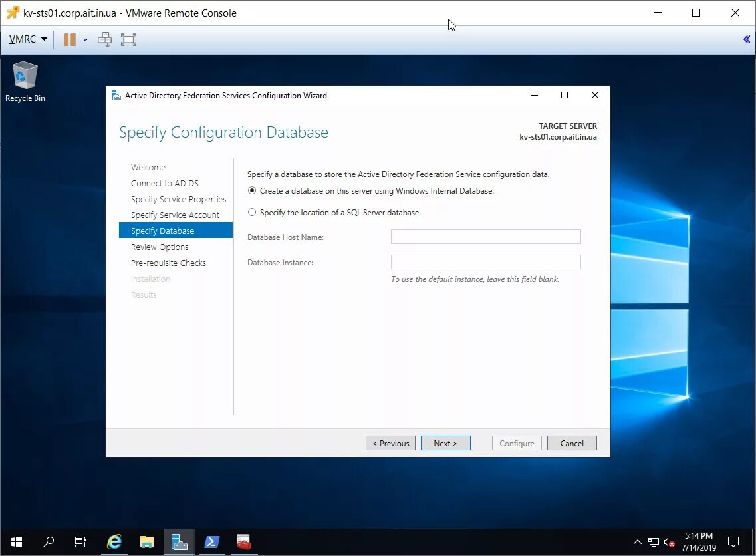756x556 pixels.
Task: Open taskbar Search
Action: click(49, 542)
